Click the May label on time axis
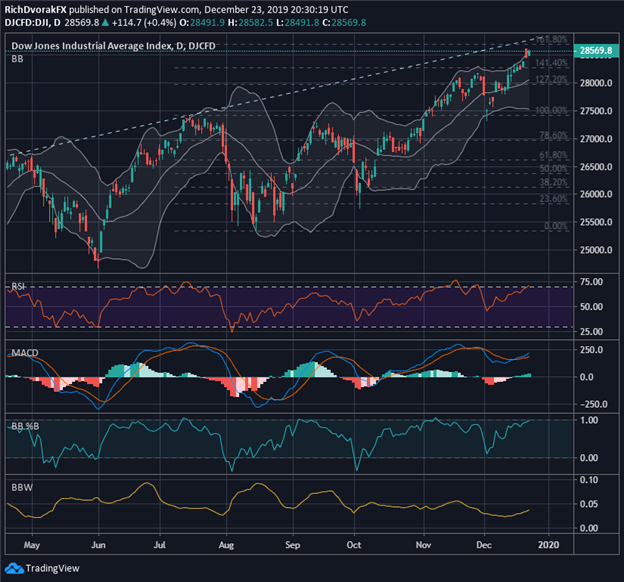Viewport: 624px width, 582px height. pyautogui.click(x=32, y=545)
